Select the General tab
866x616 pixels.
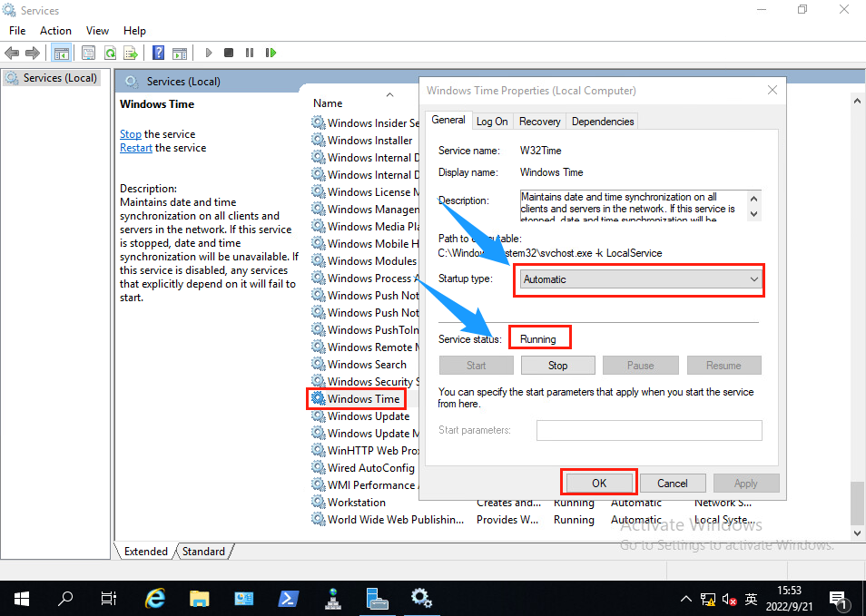click(x=448, y=120)
